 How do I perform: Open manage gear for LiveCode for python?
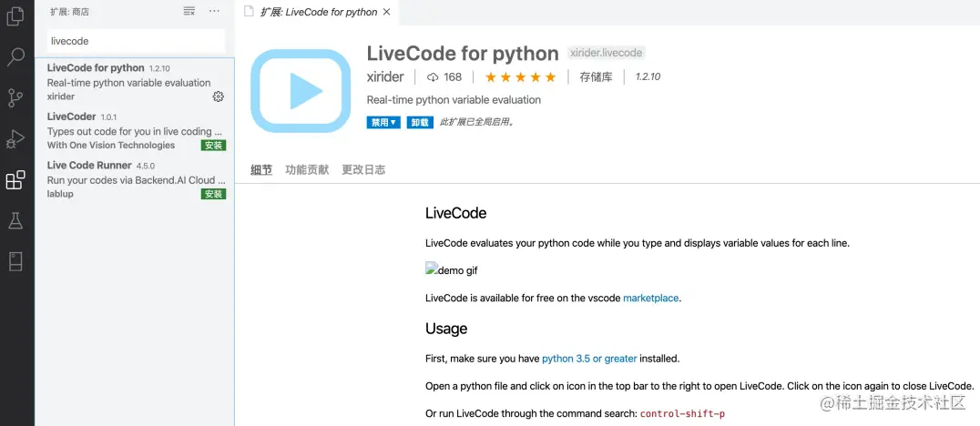pyautogui.click(x=218, y=96)
